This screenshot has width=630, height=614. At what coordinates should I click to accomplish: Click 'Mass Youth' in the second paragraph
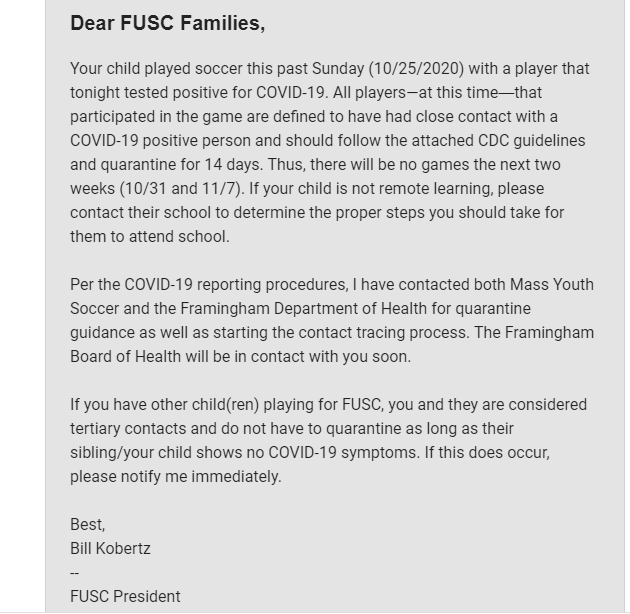coord(552,285)
